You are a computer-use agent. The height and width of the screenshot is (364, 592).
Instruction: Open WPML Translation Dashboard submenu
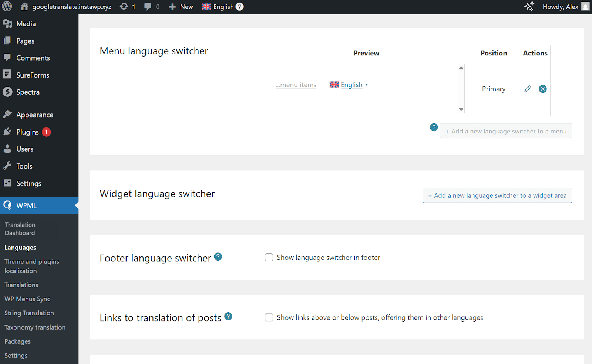point(20,229)
